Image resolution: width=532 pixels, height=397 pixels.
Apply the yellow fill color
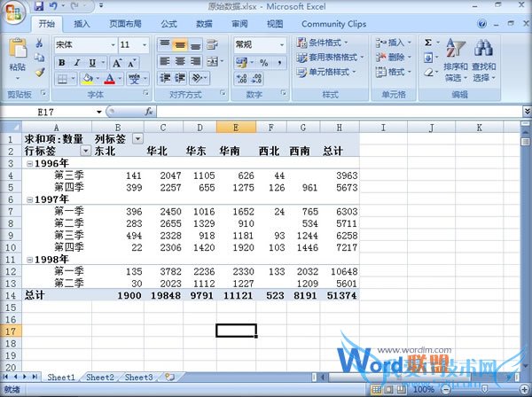[x=87, y=79]
